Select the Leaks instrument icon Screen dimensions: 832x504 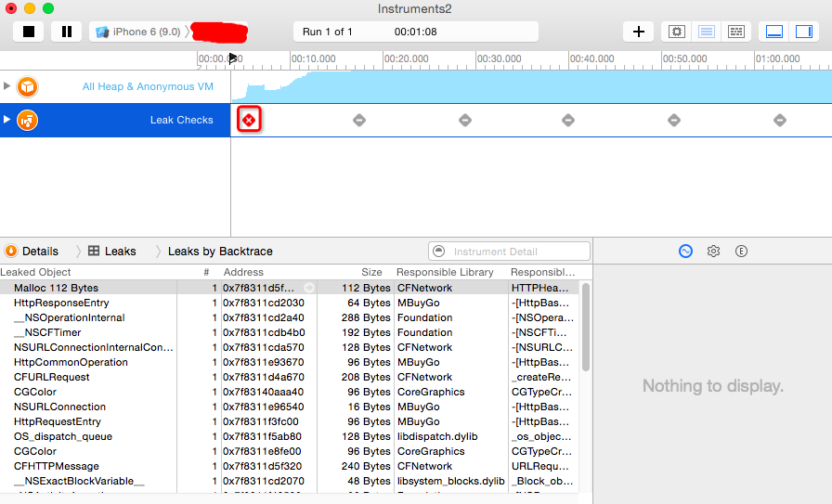27,121
